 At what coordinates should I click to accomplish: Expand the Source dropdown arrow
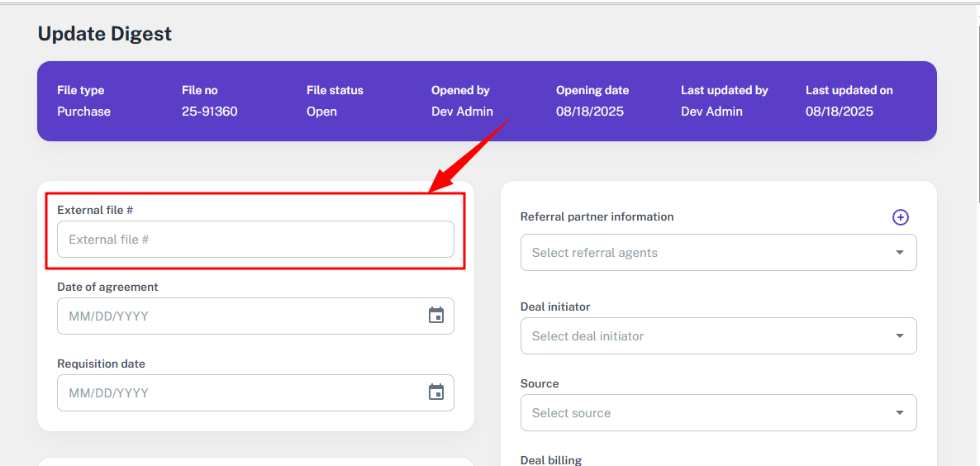899,413
